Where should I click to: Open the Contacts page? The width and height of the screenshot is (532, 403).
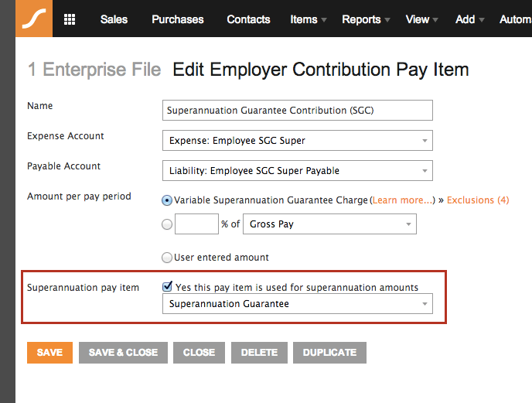click(x=248, y=19)
